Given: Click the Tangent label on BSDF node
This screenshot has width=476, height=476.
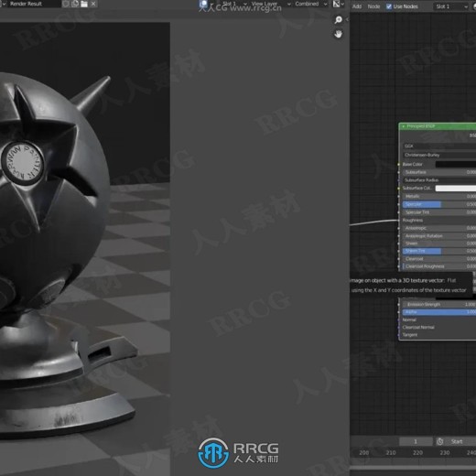Looking at the screenshot, I should tap(410, 335).
